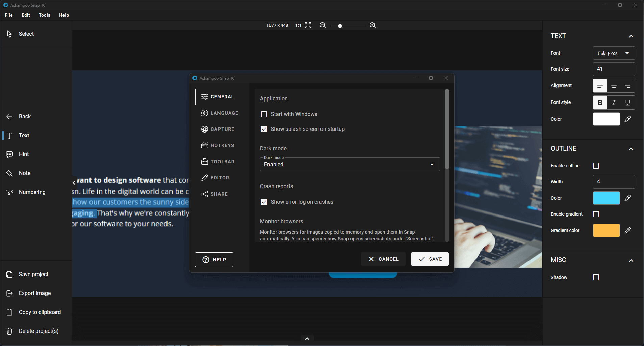Switch to the Hotkeys settings tab
The height and width of the screenshot is (346, 644).
[x=222, y=145]
